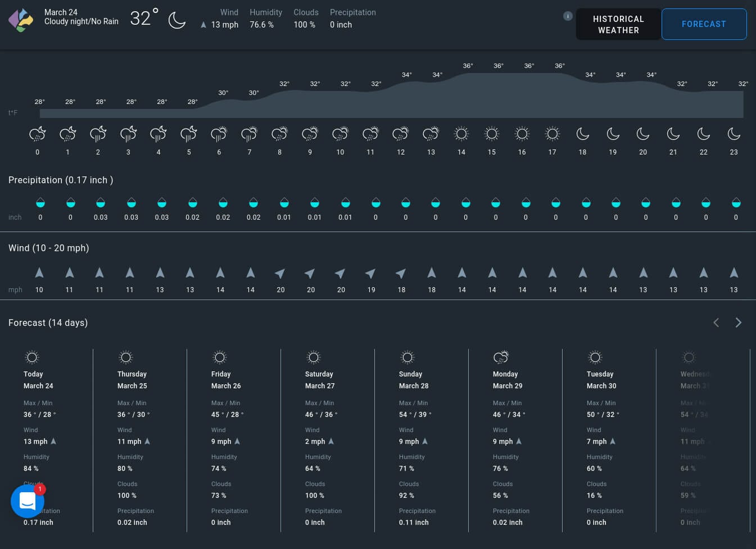The image size is (756, 549).
Task: Select the Tuesday March 30 forecast
Action: pos(609,440)
